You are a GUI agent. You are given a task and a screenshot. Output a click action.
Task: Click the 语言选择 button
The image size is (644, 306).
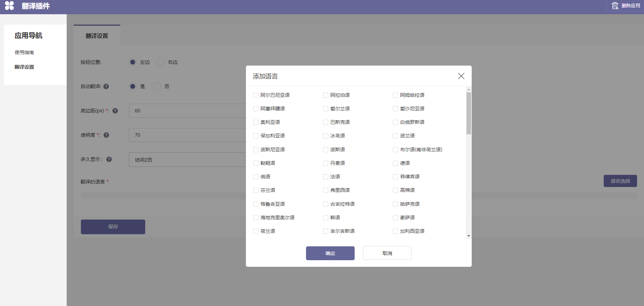620,181
